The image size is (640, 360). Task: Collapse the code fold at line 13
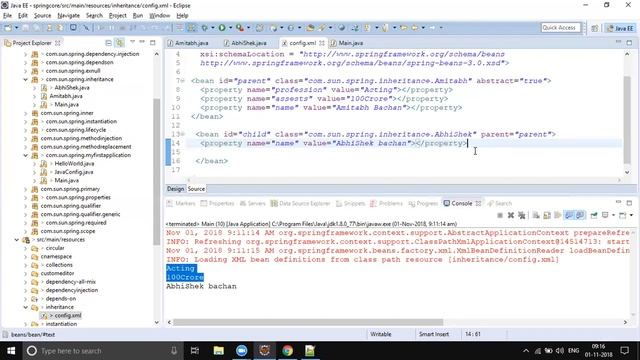coord(183,134)
